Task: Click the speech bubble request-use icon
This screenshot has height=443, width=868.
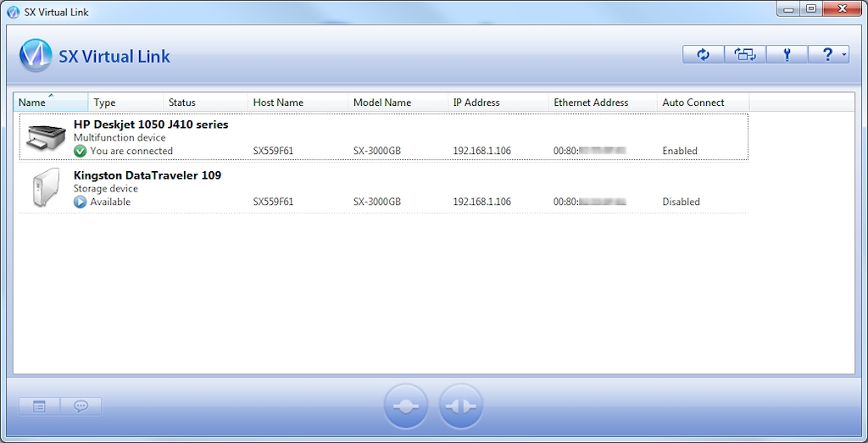Action: coord(81,407)
